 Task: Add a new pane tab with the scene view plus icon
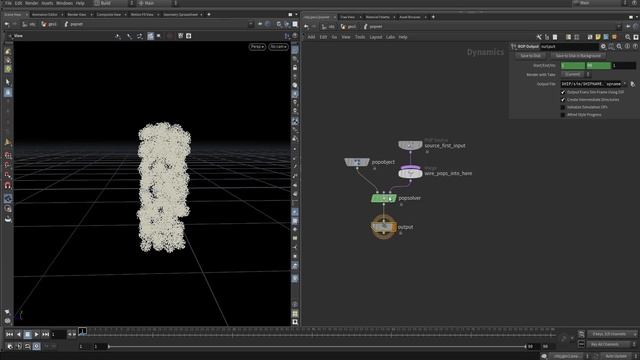coord(209,15)
